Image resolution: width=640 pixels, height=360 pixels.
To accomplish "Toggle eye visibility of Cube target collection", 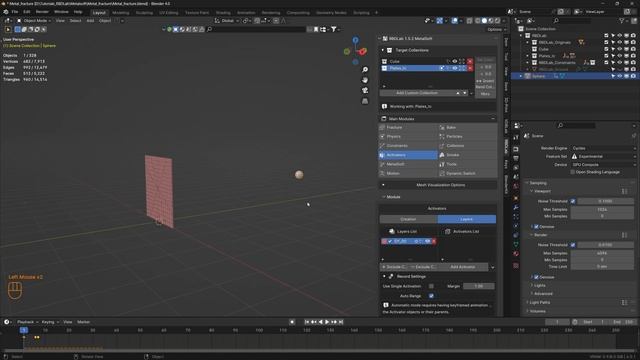I will click(455, 61).
